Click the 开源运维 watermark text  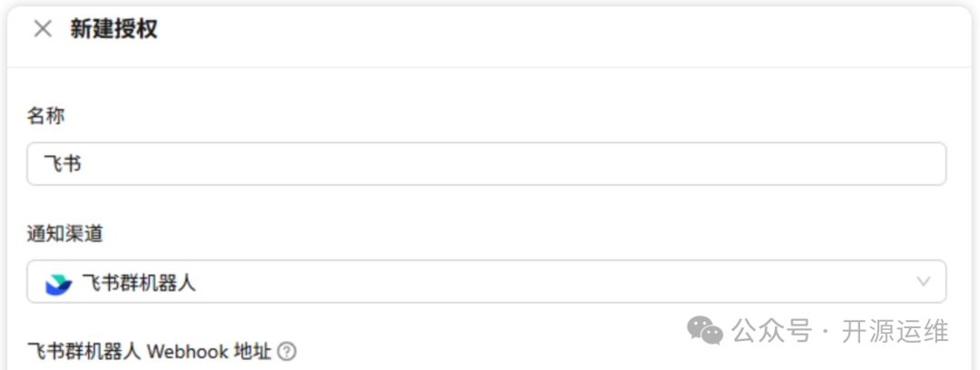[x=895, y=331]
